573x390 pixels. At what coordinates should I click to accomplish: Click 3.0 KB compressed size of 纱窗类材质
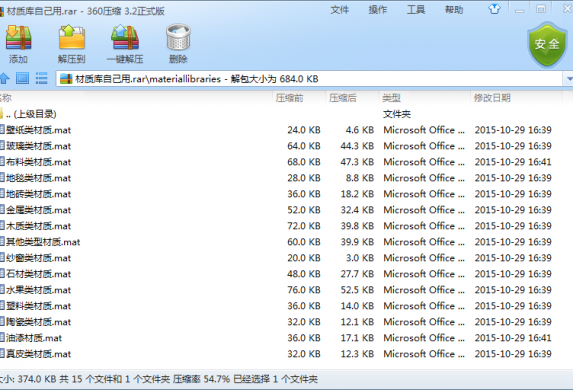(x=360, y=258)
